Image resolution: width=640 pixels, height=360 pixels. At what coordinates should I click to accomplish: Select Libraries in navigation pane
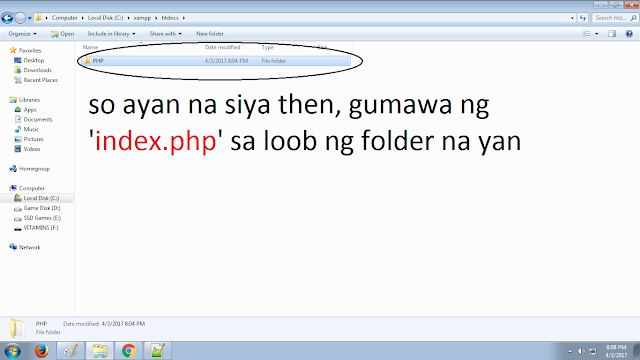29,100
